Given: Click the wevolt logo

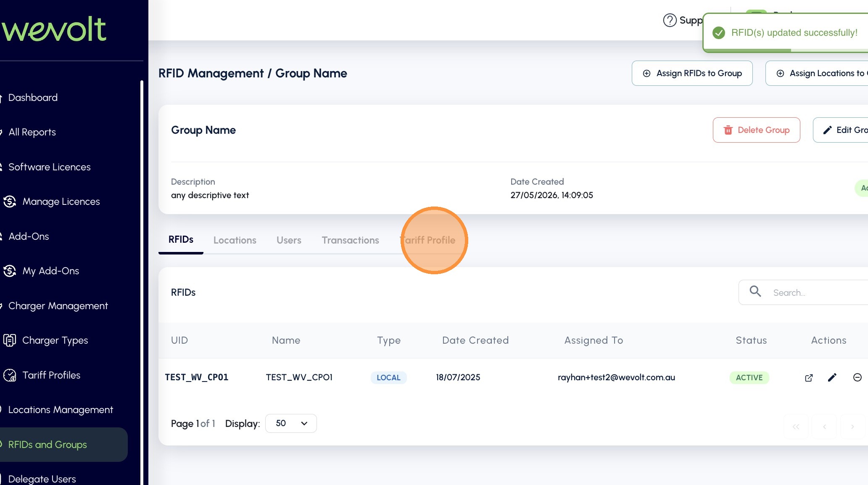Looking at the screenshot, I should [x=54, y=29].
